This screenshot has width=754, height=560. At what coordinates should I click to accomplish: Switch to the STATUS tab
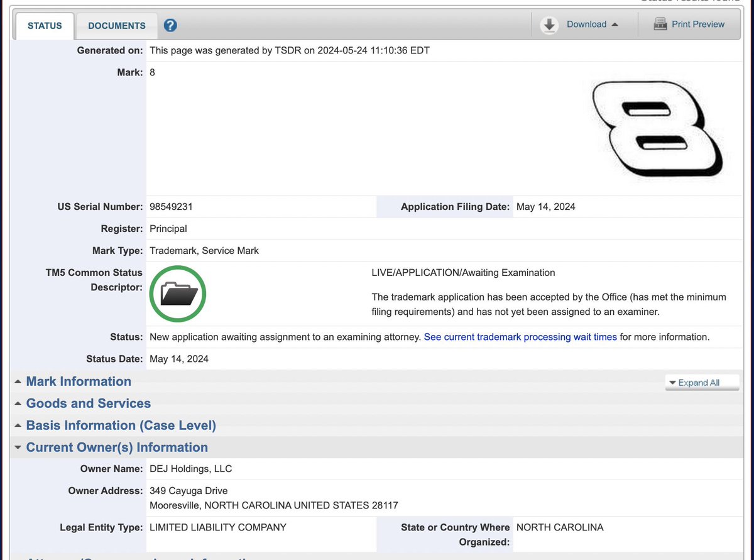tap(45, 26)
